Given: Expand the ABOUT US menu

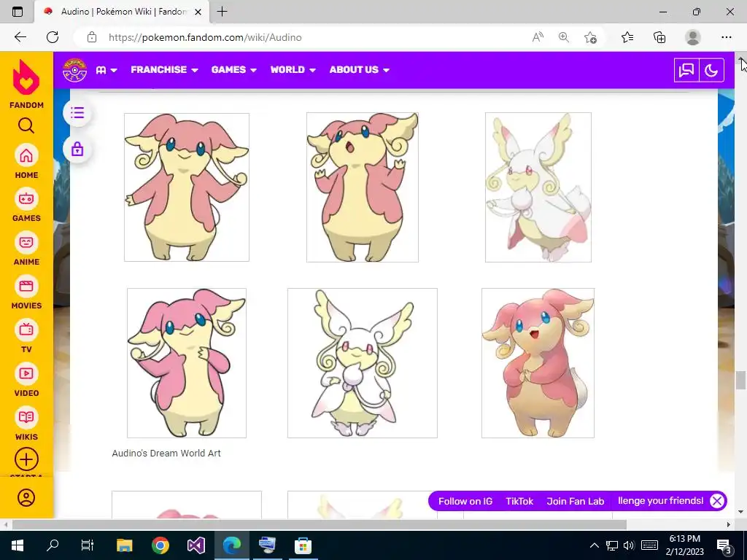Looking at the screenshot, I should tap(359, 70).
